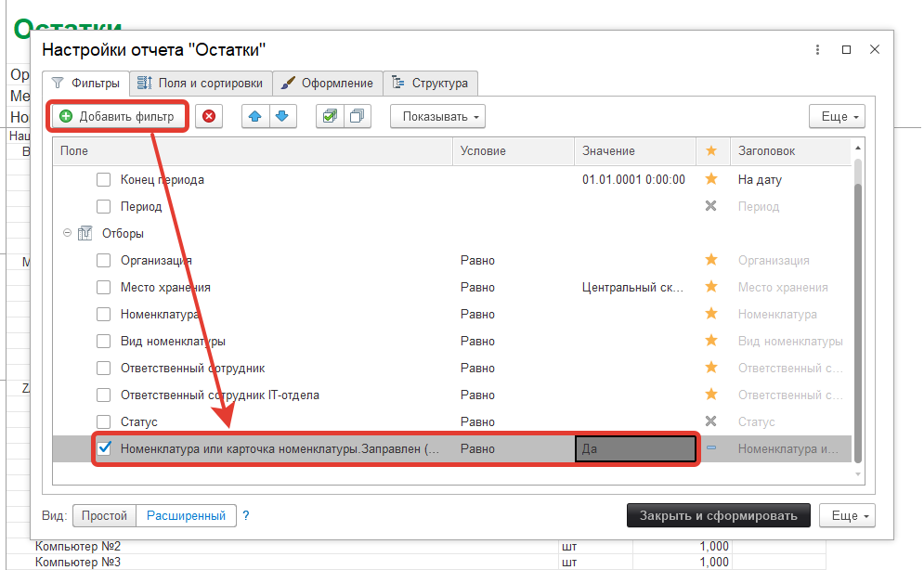Image resolution: width=924 pixels, height=570 pixels.
Task: Move the filter up with the arrow icon
Action: [x=255, y=116]
